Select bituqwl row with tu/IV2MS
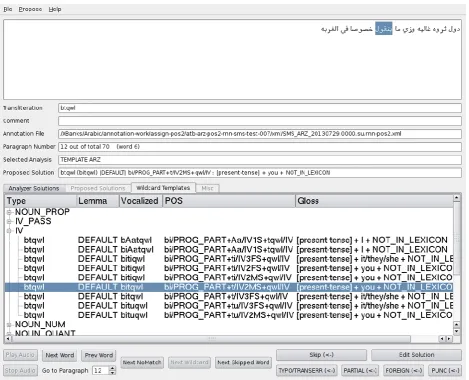The image size is (469, 380). point(229,315)
